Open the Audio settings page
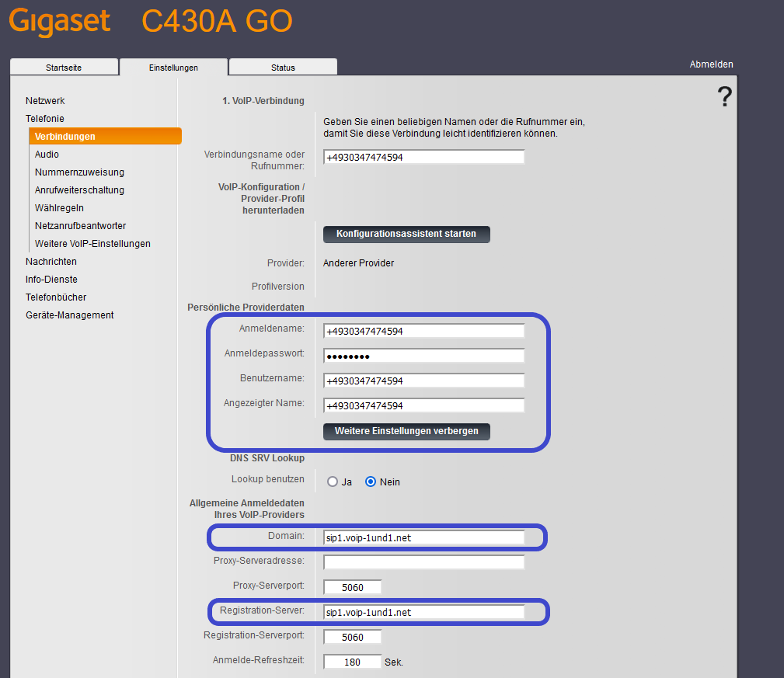 47,155
